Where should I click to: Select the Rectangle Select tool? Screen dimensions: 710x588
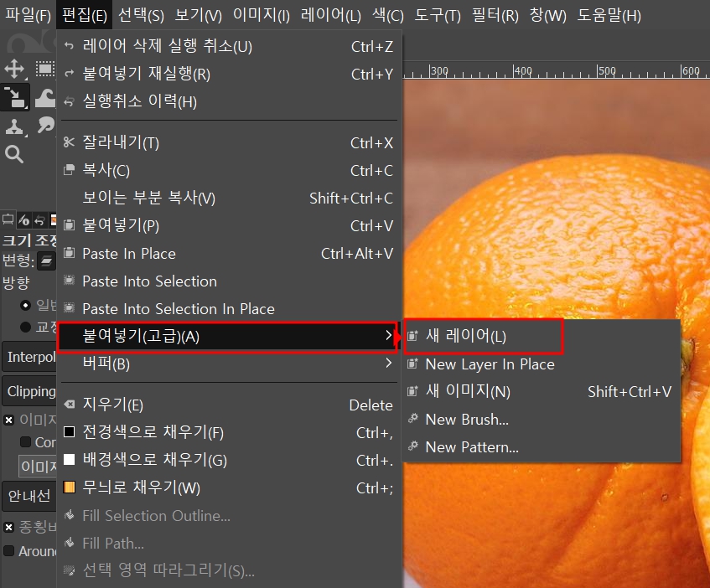pyautogui.click(x=44, y=70)
